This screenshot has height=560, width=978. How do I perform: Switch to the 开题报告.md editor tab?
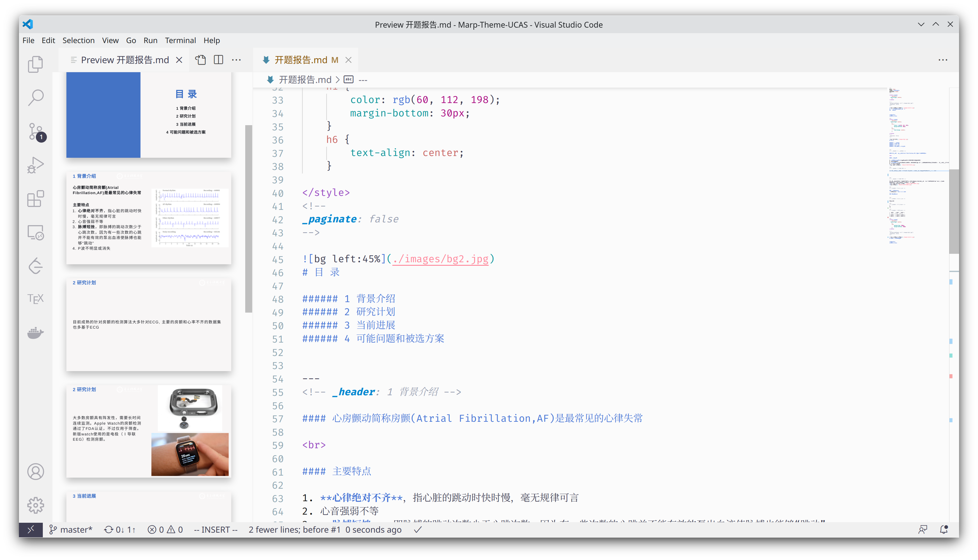(x=301, y=60)
